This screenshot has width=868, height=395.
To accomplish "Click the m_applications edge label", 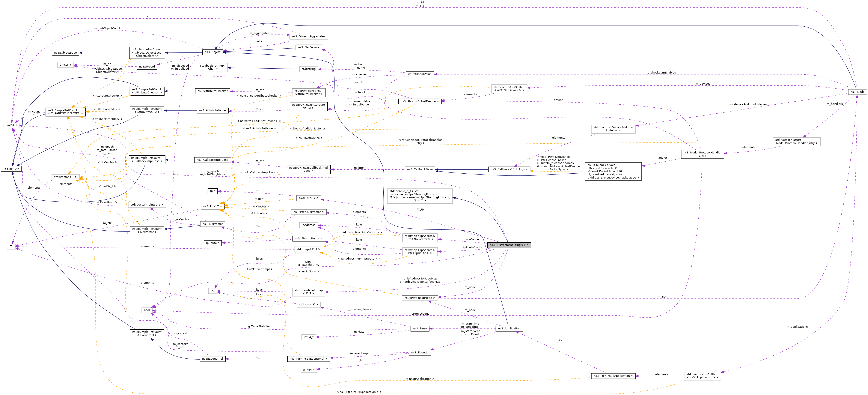I will [x=797, y=327].
